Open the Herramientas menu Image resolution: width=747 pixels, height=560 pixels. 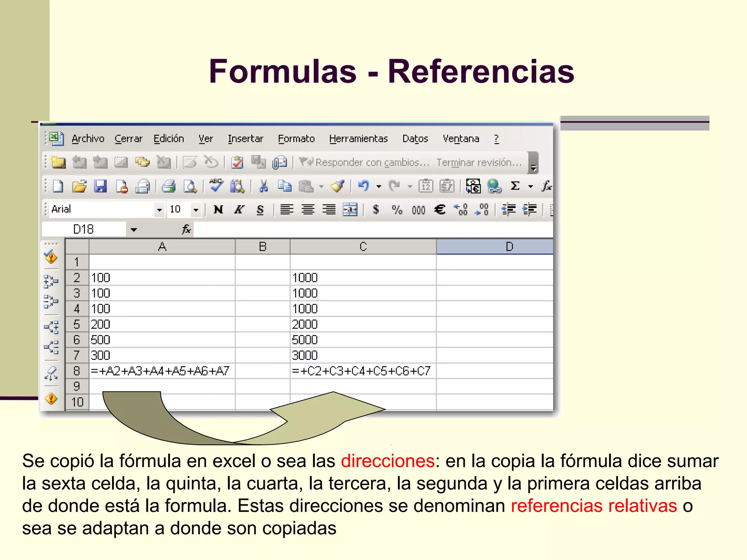(x=358, y=139)
